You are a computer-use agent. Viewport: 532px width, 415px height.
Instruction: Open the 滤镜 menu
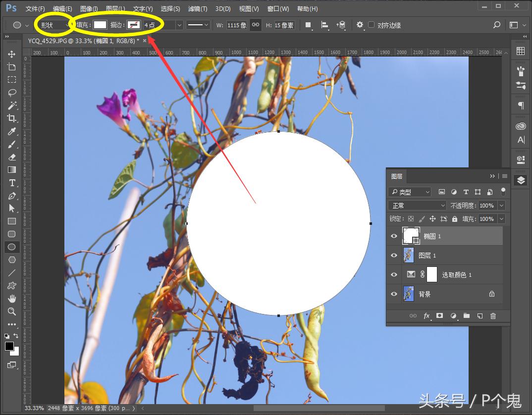click(x=197, y=8)
